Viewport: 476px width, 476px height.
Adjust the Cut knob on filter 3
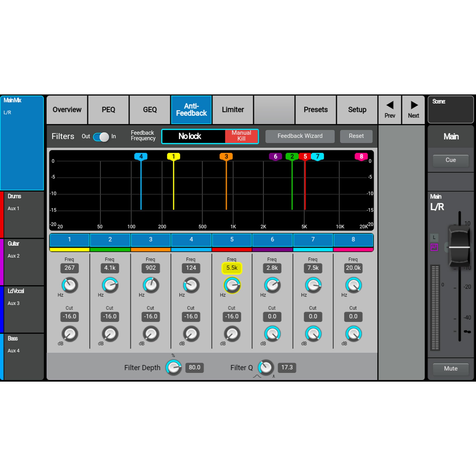[150, 334]
